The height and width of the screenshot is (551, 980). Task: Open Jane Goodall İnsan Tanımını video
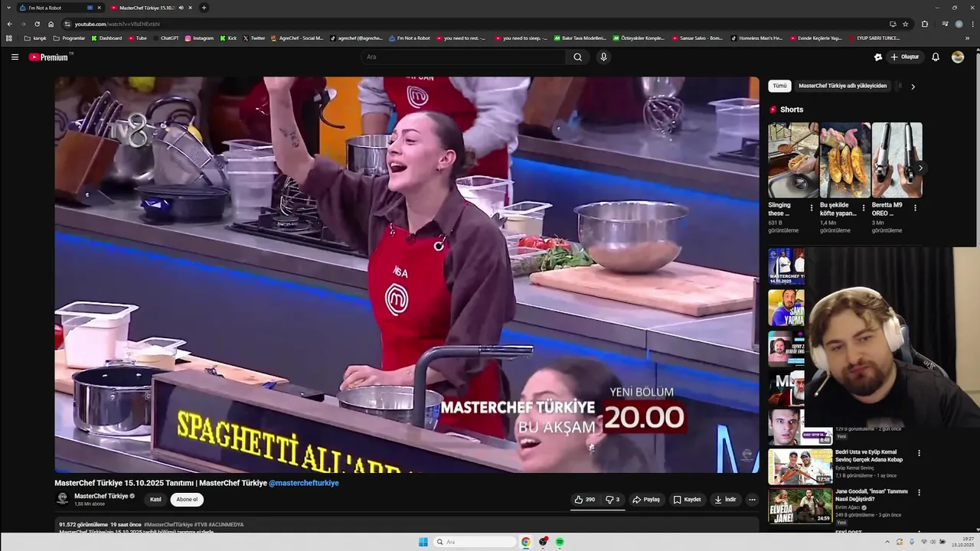800,506
